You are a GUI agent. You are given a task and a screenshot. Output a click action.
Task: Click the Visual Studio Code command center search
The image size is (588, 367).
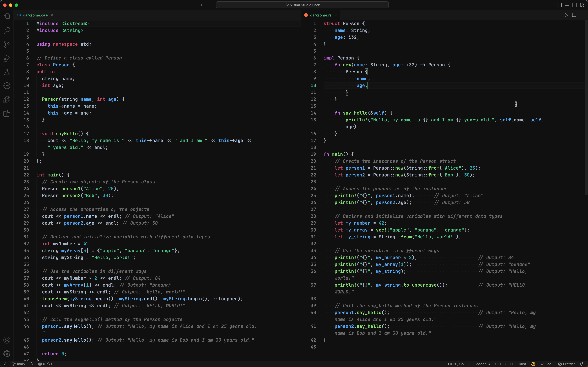(x=302, y=5)
